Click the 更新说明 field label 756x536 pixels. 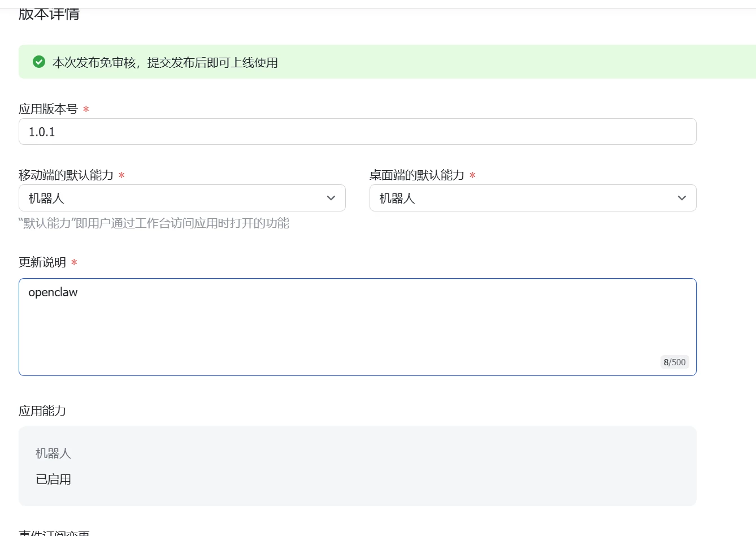coord(42,262)
